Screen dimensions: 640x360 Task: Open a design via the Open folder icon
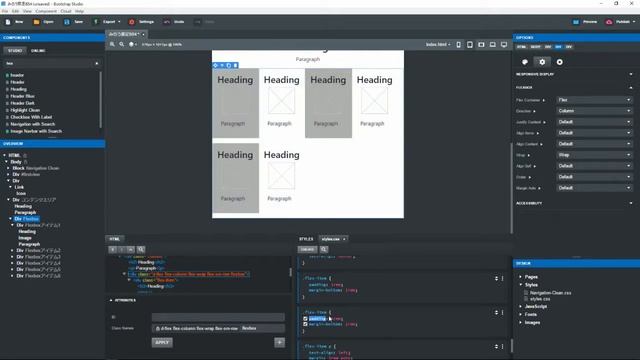coord(36,22)
